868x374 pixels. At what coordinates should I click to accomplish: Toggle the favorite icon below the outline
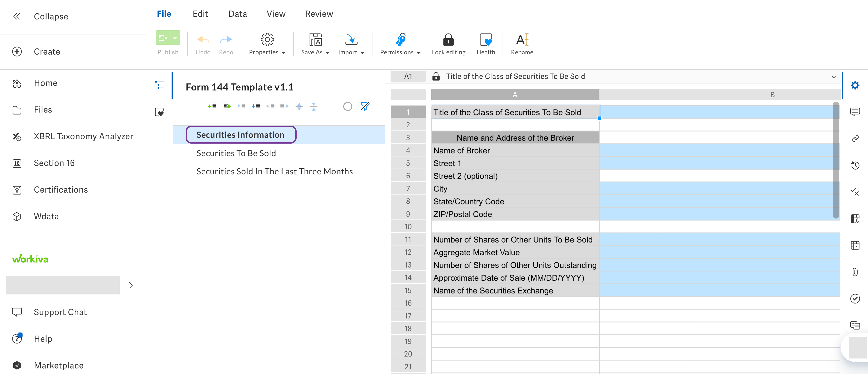(x=159, y=112)
